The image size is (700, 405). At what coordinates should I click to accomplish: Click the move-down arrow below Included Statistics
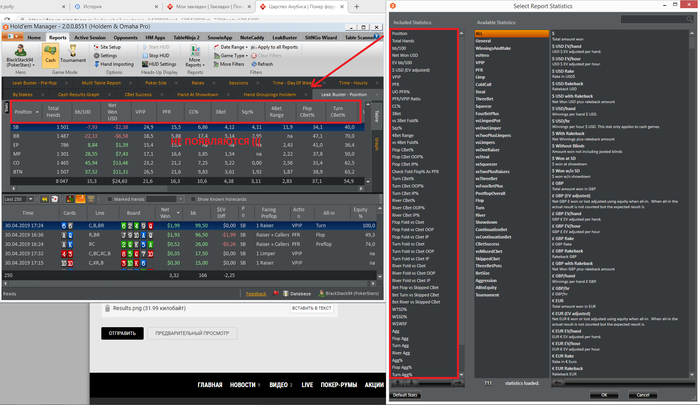pyautogui.click(x=412, y=383)
